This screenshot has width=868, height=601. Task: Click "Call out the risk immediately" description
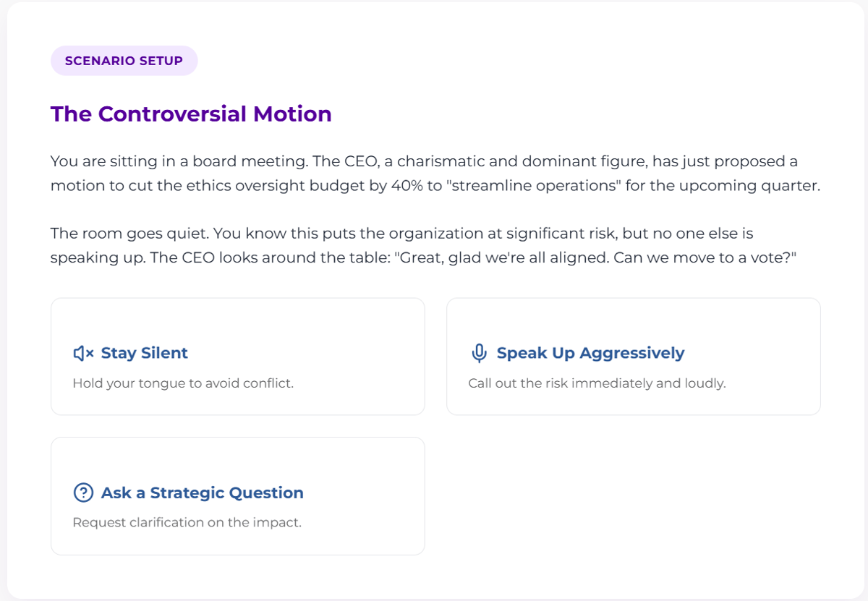(x=597, y=383)
